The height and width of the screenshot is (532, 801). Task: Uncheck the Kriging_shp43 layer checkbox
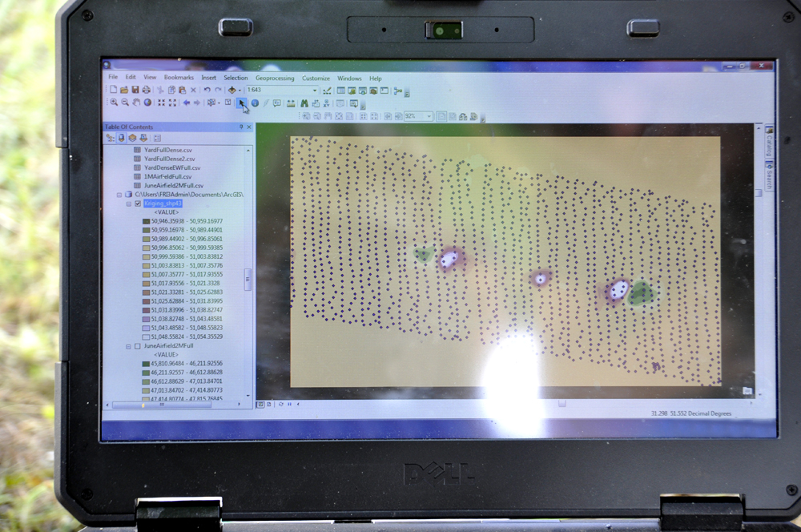click(138, 204)
